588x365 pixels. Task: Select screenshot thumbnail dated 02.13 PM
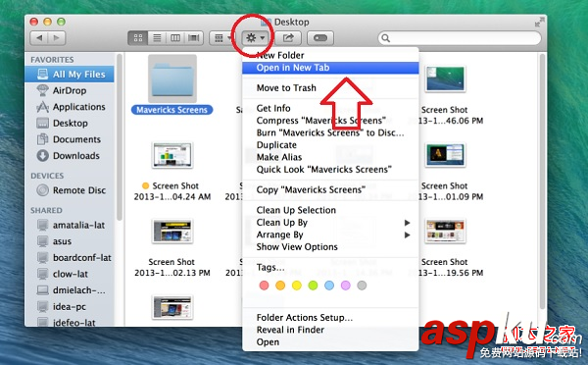172,232
